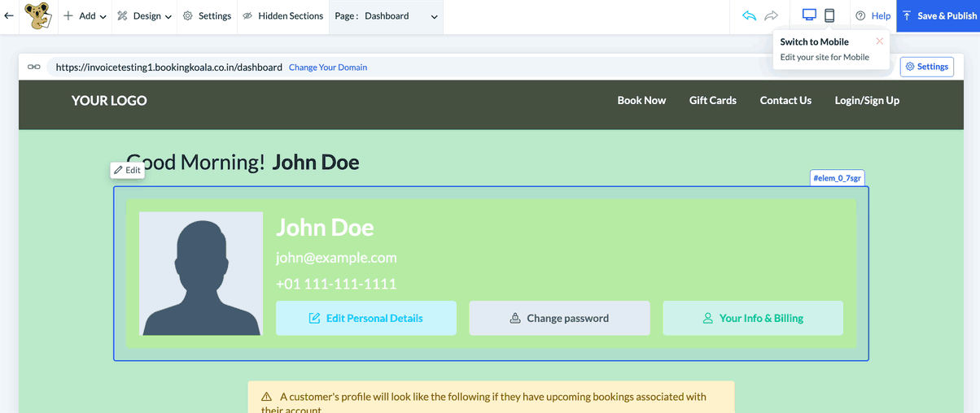This screenshot has height=413, width=980.
Task: Click the Edit Personal Details button
Action: tap(365, 319)
